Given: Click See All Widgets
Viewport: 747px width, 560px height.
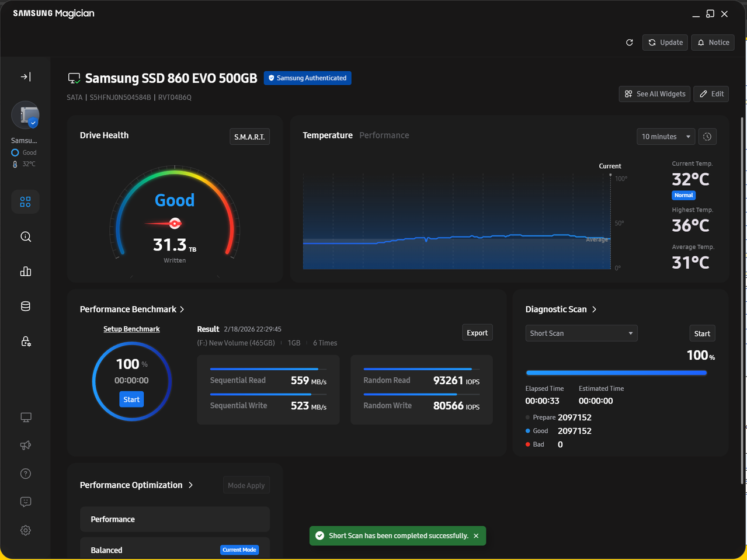Looking at the screenshot, I should [655, 94].
